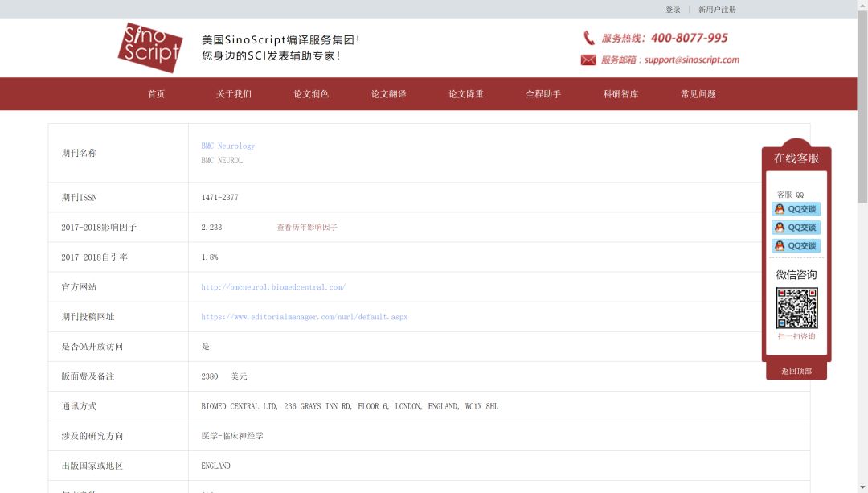Viewport: 868px width, 493px height.
Task: Click the phone icon beside service hotline
Action: [x=588, y=37]
